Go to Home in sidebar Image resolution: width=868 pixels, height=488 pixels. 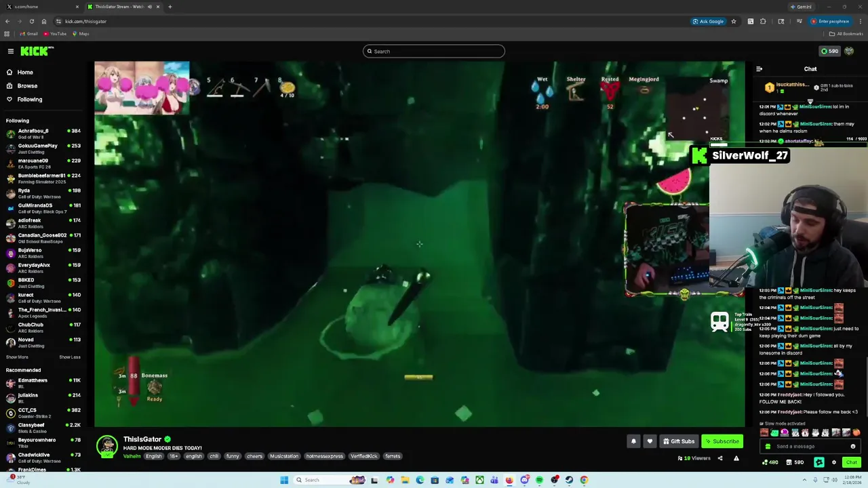click(20, 73)
